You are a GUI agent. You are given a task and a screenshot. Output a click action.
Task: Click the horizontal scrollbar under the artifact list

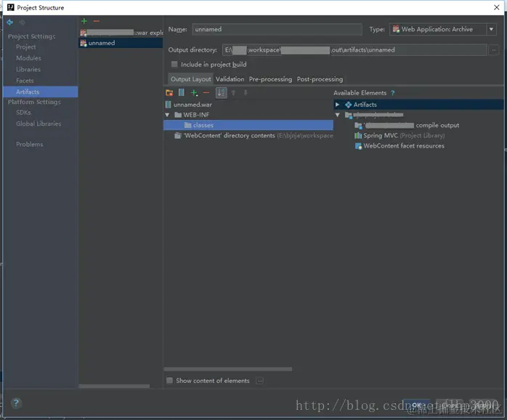coord(114,386)
